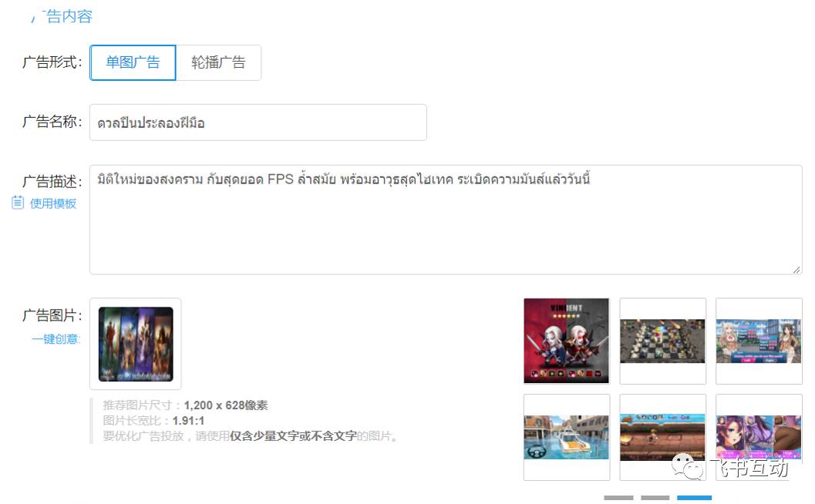The width and height of the screenshot is (815, 504).
Task: Click the 仅含少量文字或不含文字 hint text
Action: point(293,436)
